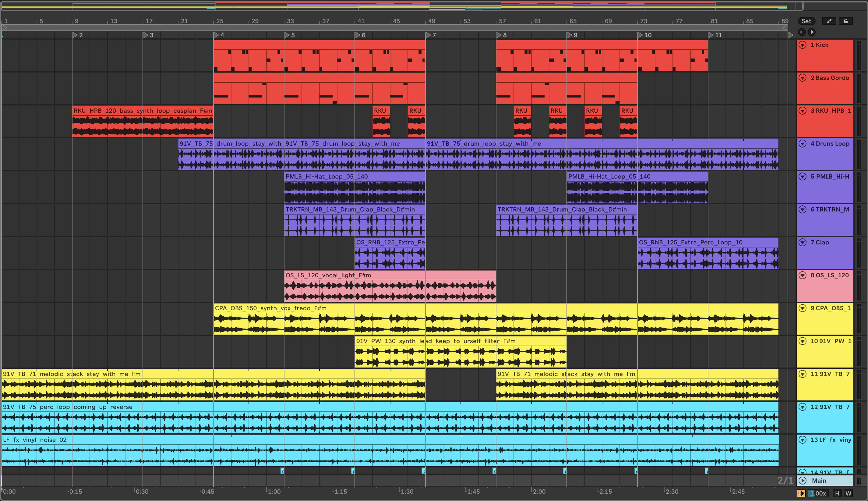This screenshot has width=868, height=501.
Task: Jump to previous locator arrow
Action: point(802,32)
